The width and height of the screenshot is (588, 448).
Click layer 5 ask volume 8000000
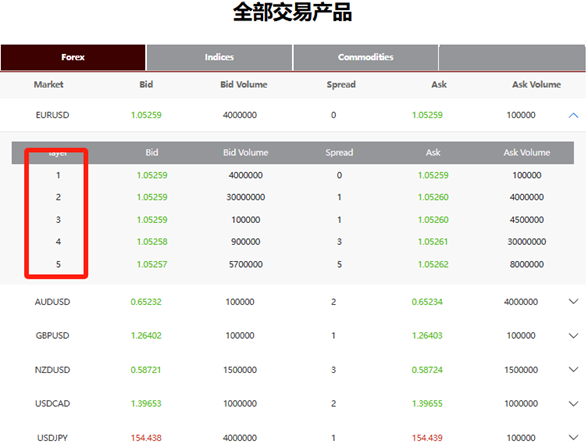tap(527, 264)
